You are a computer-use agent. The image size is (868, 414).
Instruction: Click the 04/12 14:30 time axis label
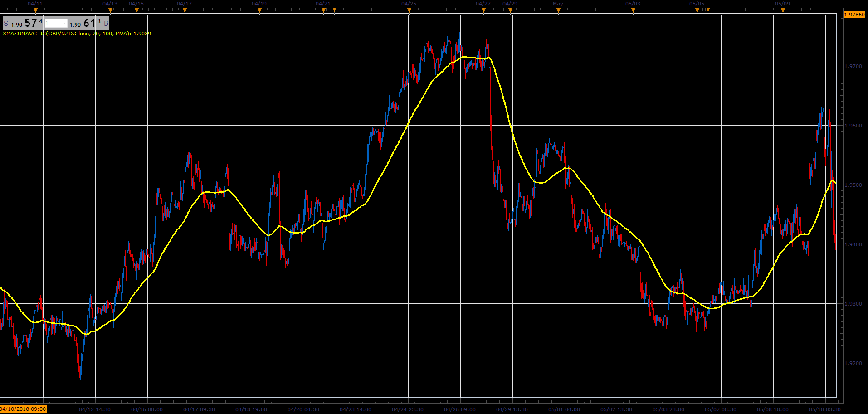point(95,409)
